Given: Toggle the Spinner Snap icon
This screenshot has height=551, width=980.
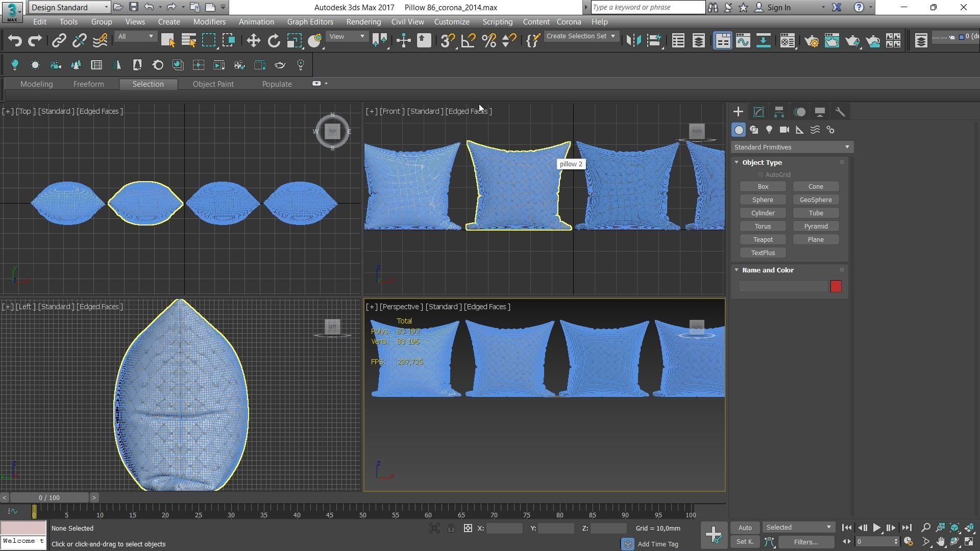Looking at the screenshot, I should (x=509, y=41).
